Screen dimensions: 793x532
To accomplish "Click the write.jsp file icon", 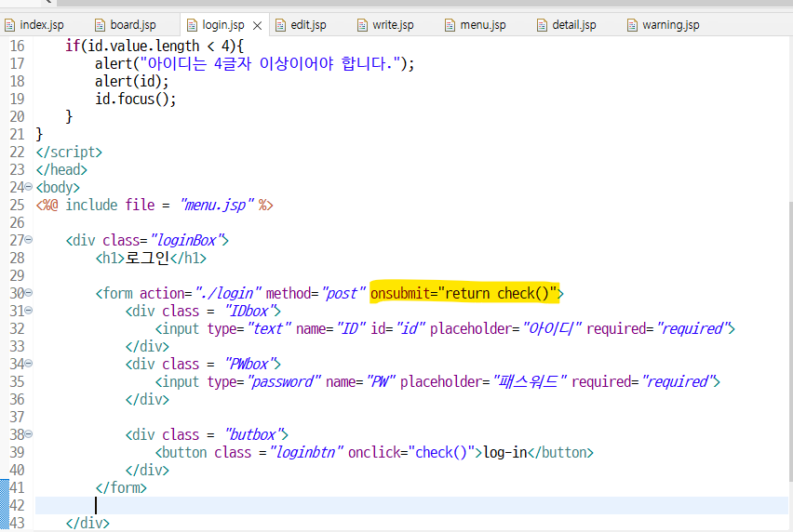I will click(x=363, y=25).
